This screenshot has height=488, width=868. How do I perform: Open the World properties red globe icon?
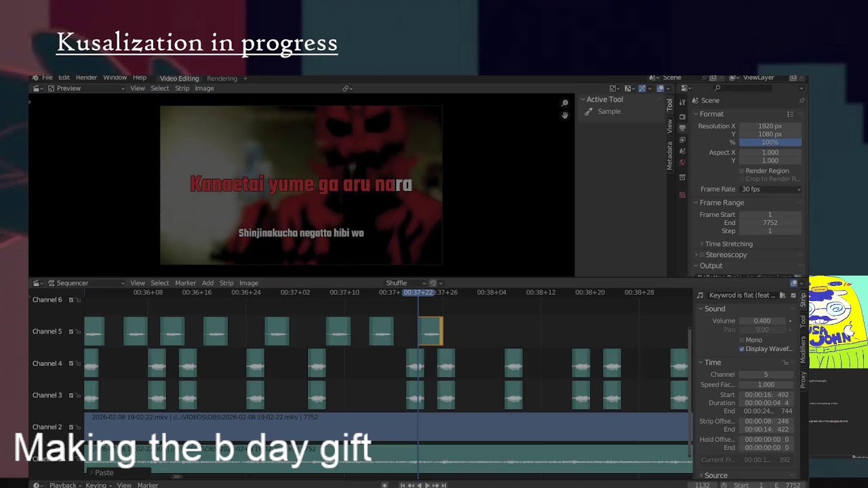pos(682,163)
